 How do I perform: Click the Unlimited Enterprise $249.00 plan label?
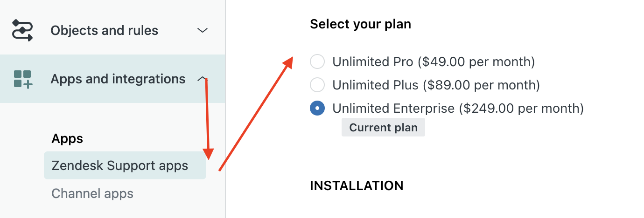(x=458, y=108)
